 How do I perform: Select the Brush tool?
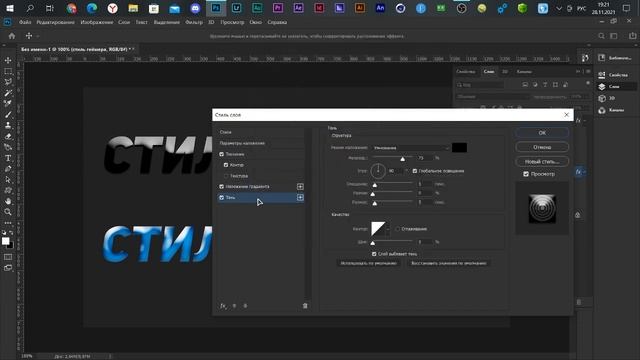coord(8,115)
